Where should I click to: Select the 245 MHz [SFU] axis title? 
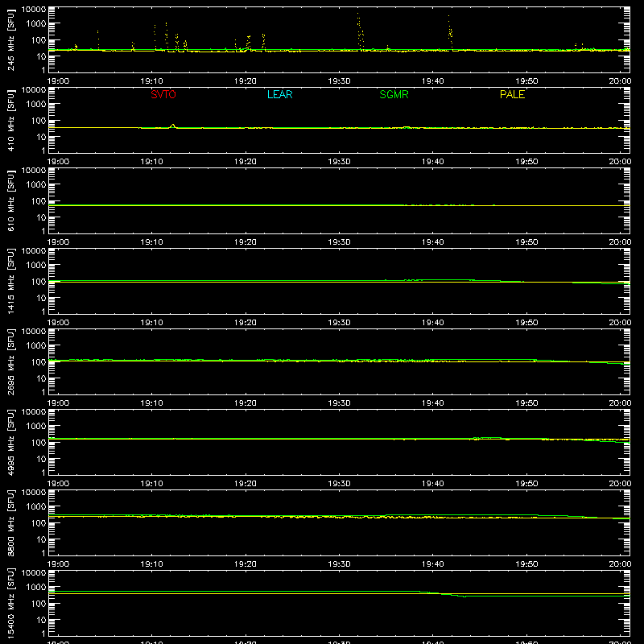click(11, 39)
